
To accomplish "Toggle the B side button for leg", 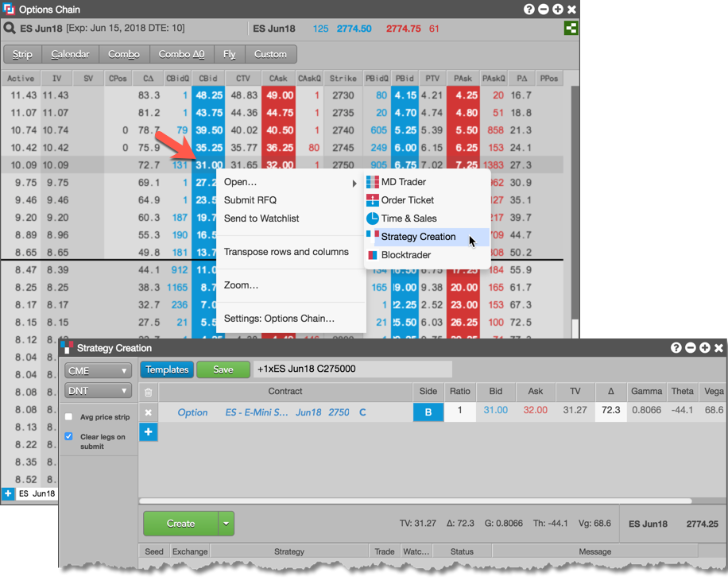I will click(x=428, y=412).
